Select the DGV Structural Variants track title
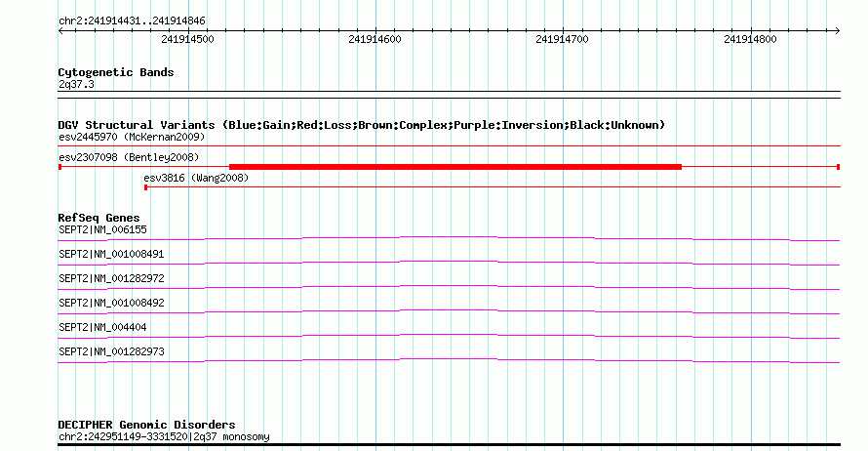Image resolution: width=868 pixels, height=451 pixels. pyautogui.click(x=362, y=125)
